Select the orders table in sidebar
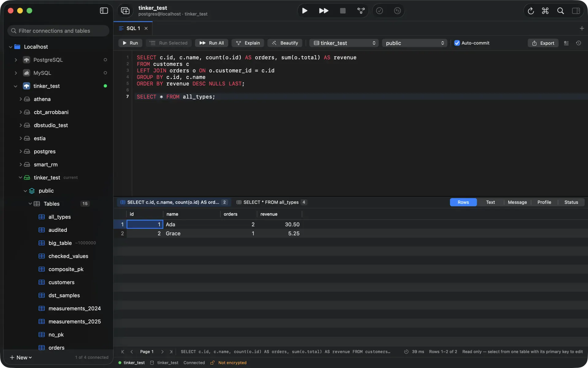The height and width of the screenshot is (368, 588). click(56, 348)
